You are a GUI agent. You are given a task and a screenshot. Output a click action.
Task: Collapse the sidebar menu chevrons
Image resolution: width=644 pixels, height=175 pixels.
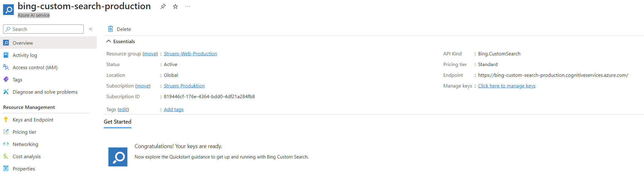[91, 29]
